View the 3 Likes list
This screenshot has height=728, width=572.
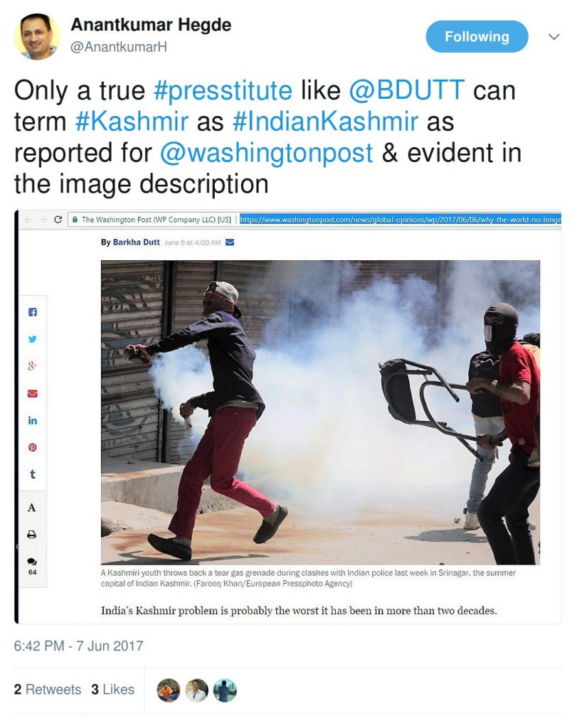click(x=113, y=690)
